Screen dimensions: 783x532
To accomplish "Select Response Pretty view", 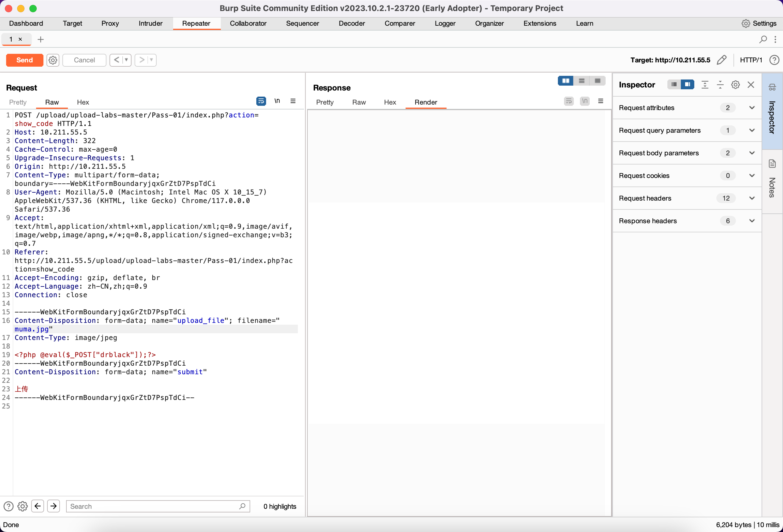I will pyautogui.click(x=325, y=102).
